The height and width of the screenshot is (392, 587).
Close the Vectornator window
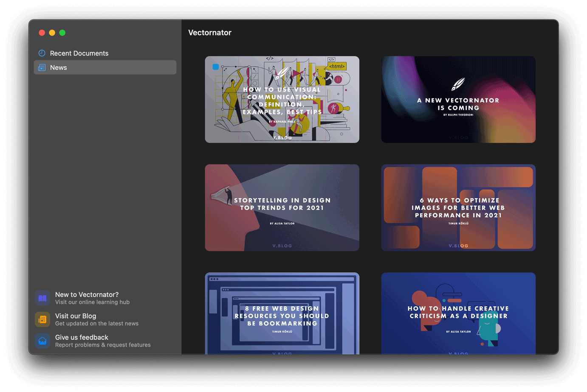[42, 33]
